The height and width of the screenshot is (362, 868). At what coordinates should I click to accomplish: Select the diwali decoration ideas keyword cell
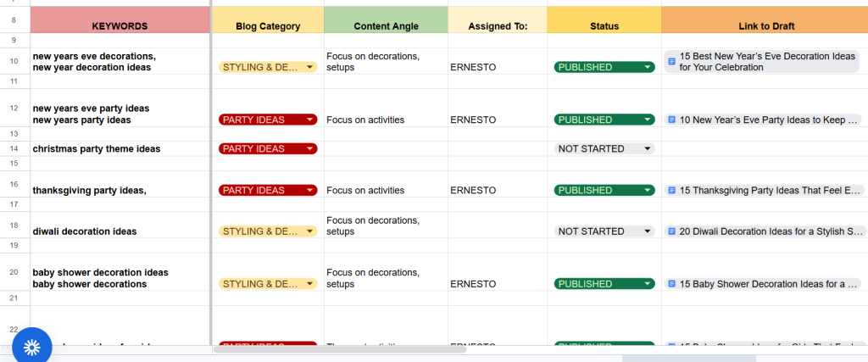point(120,225)
